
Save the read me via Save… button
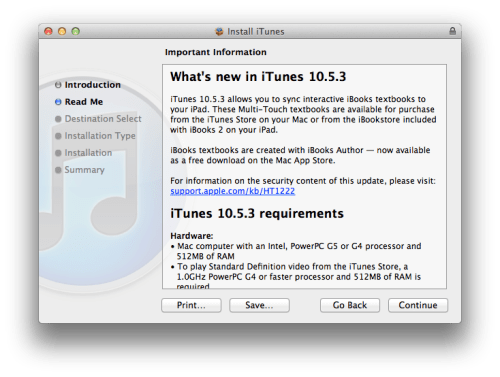click(x=259, y=305)
